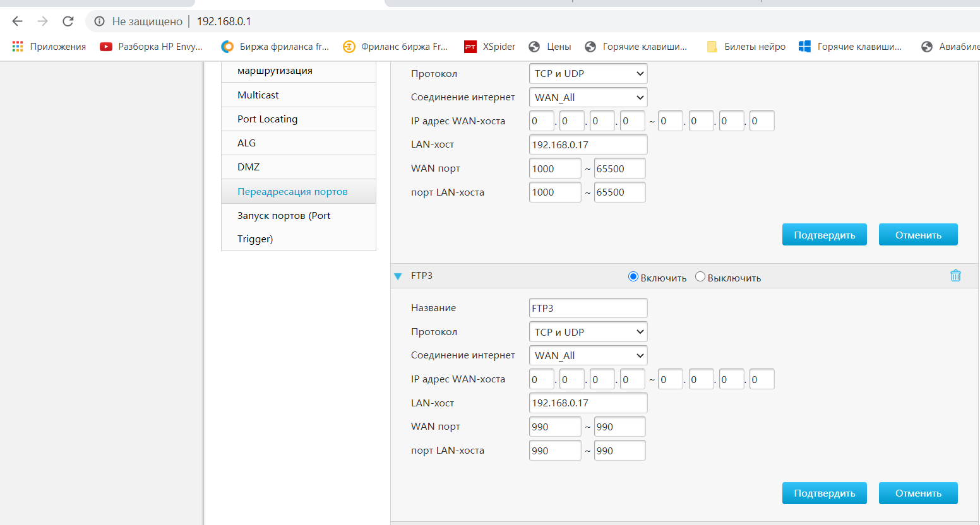
Task: Open DMZ sidebar item
Action: click(299, 167)
